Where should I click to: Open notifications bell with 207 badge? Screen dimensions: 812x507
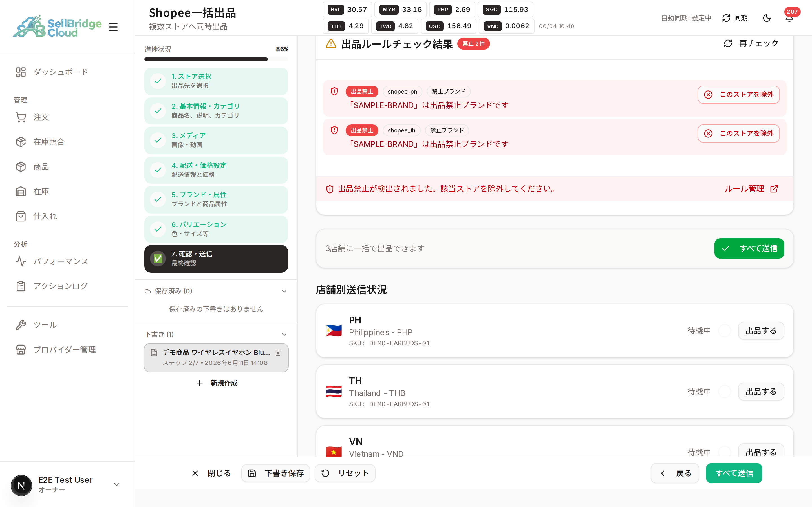[789, 18]
